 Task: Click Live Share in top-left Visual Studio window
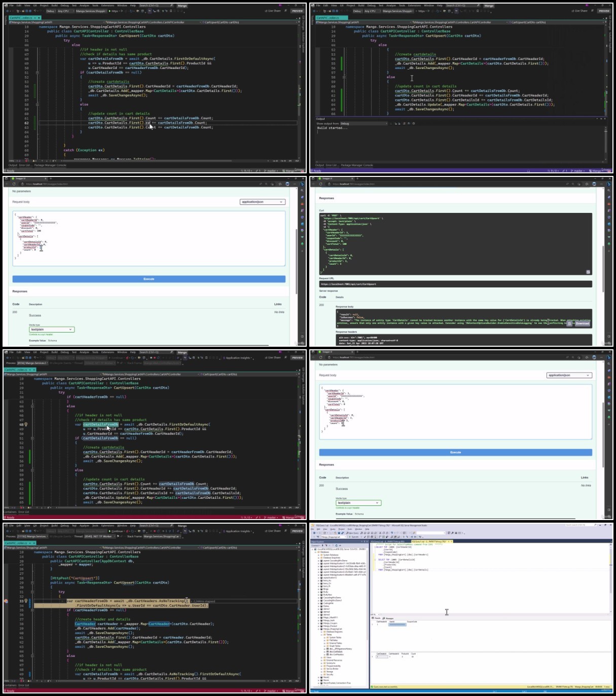coord(273,11)
